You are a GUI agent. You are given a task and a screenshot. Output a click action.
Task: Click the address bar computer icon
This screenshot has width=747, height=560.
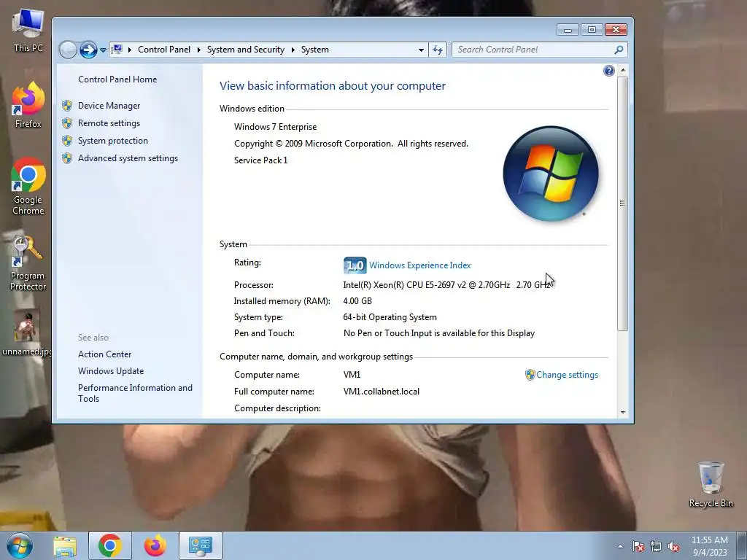(117, 50)
